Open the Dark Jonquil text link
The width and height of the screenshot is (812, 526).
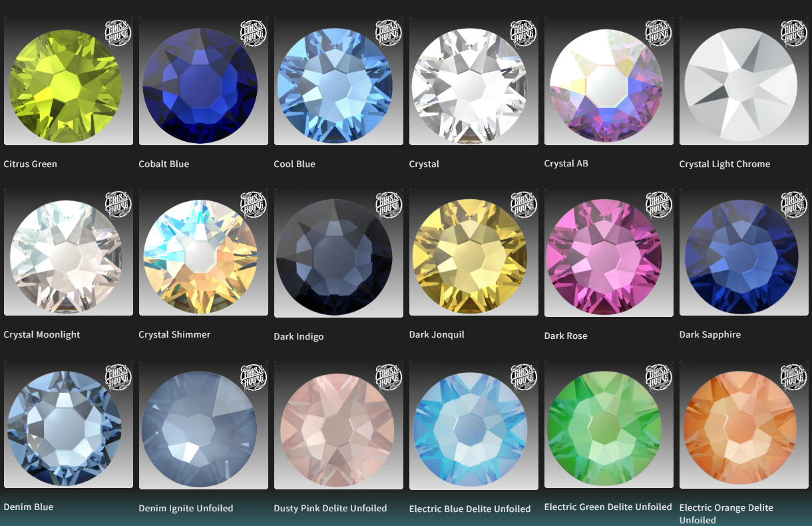click(x=437, y=334)
